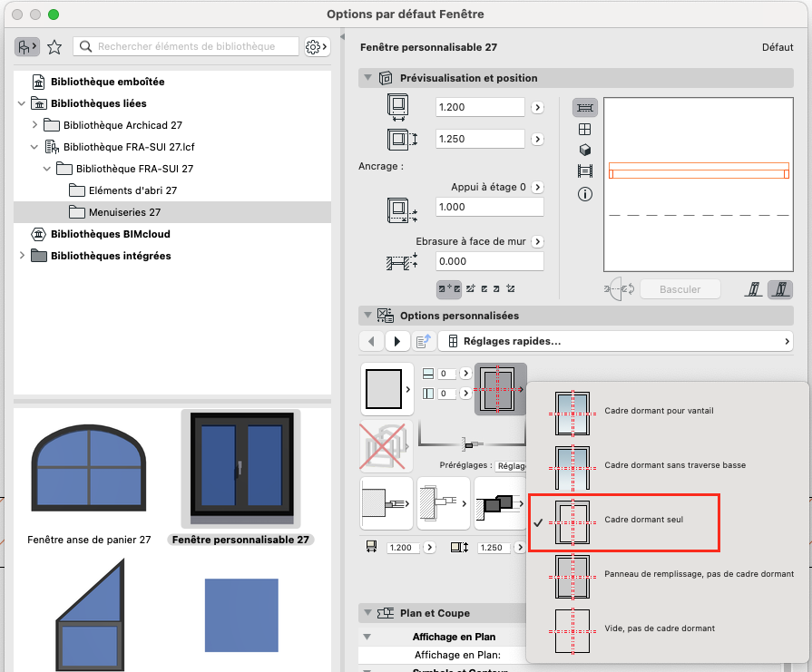Click the horizontal division count icon
The width and height of the screenshot is (812, 672).
pyautogui.click(x=428, y=374)
